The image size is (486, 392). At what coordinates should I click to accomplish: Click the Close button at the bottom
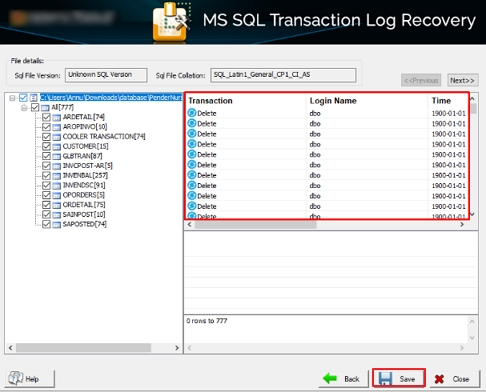click(456, 379)
